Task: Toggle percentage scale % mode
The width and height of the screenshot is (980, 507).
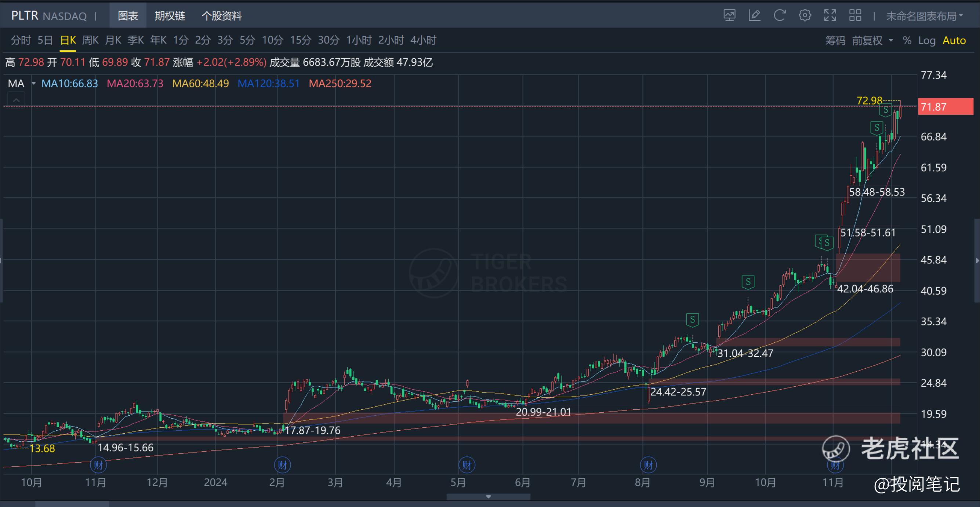Action: [x=907, y=40]
